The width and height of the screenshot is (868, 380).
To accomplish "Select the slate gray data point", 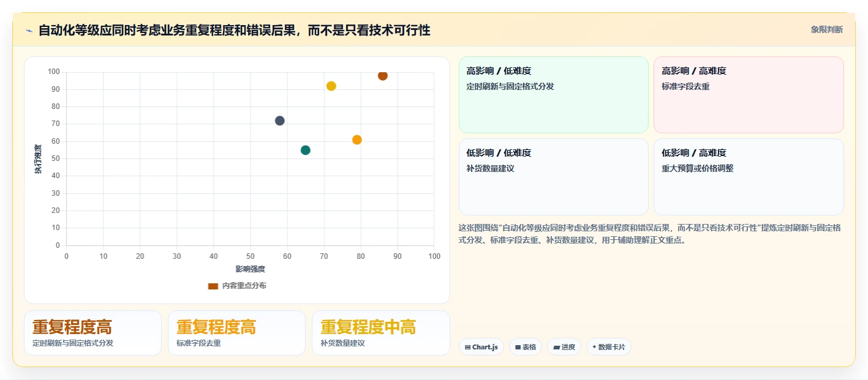I will point(280,121).
